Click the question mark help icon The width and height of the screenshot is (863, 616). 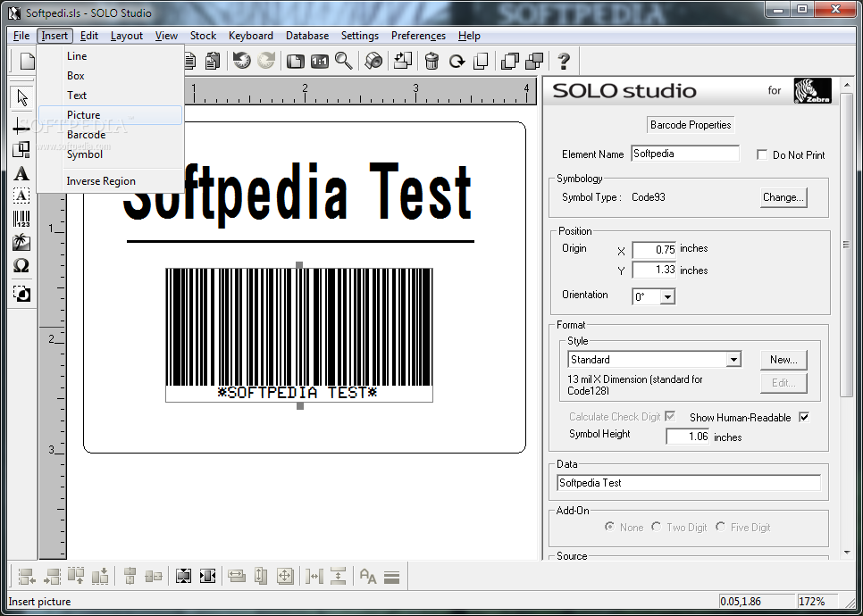[x=564, y=61]
